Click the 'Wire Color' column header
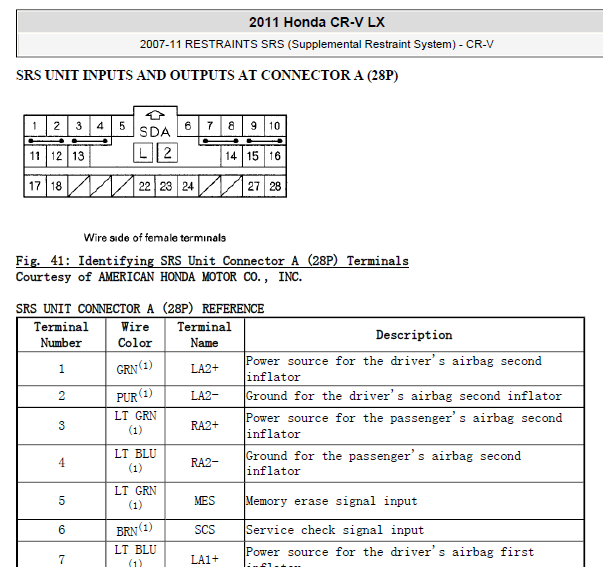Screen dimensions: 603x567 click(135, 335)
